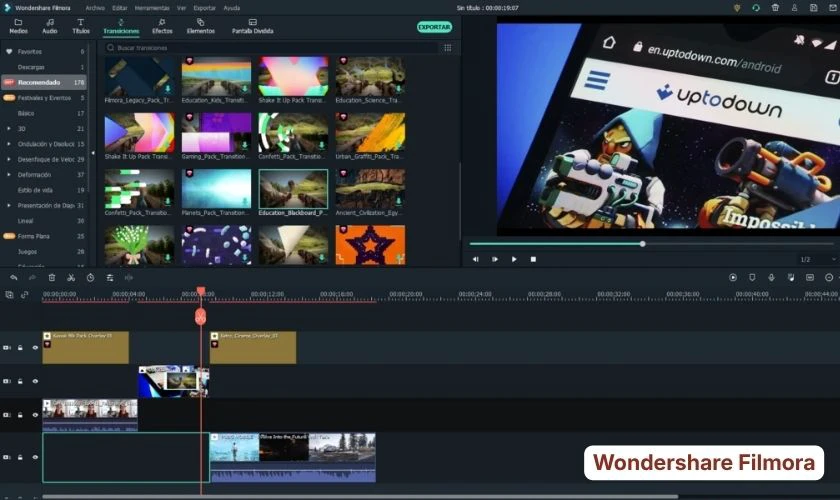The width and height of the screenshot is (840, 500).
Task: Click the preview progress slider handle
Action: pyautogui.click(x=642, y=244)
